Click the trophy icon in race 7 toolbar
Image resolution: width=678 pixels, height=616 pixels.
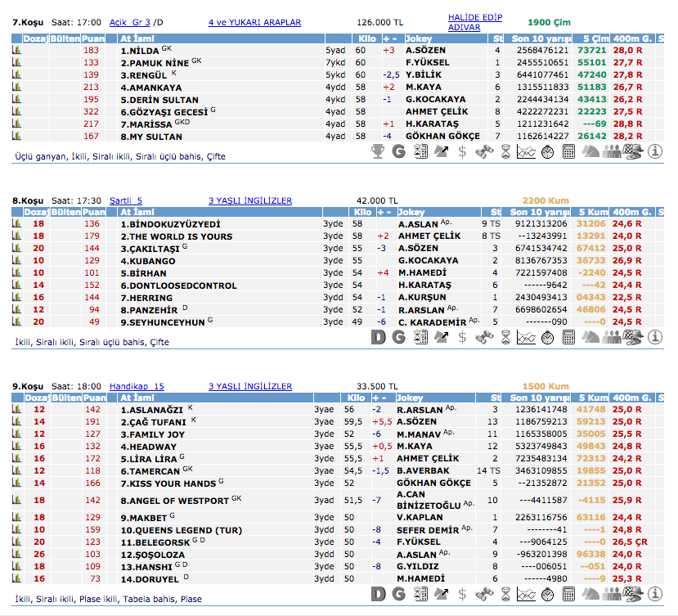tap(377, 151)
